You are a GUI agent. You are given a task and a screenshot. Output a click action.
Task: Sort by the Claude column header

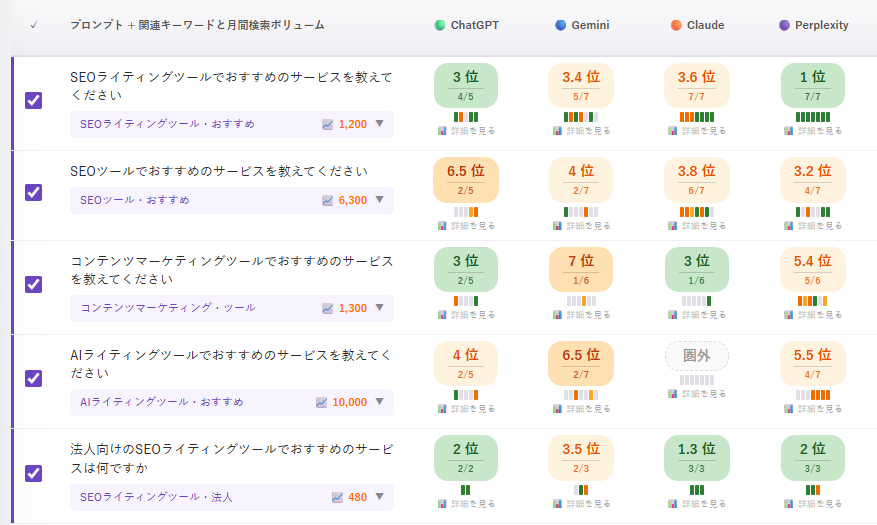pyautogui.click(x=697, y=25)
